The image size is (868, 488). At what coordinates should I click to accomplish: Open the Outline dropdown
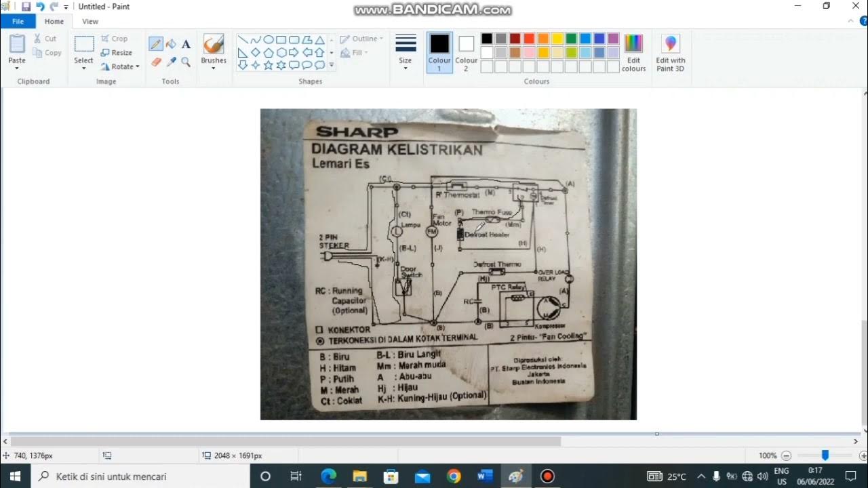coord(361,39)
